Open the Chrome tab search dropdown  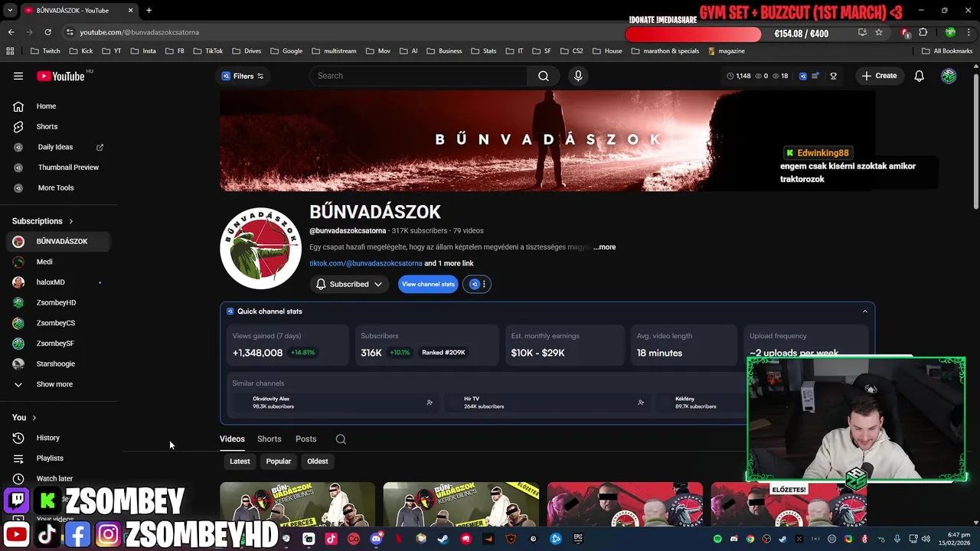point(10,11)
